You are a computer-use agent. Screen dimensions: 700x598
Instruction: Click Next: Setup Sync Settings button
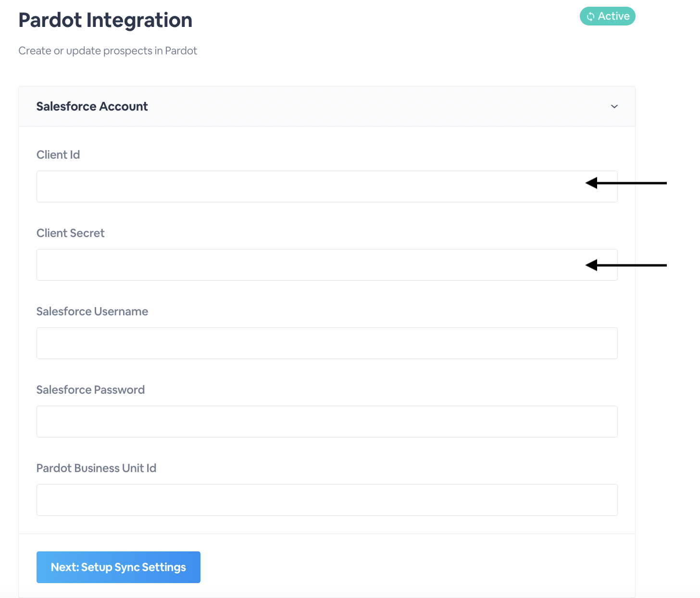[x=118, y=567]
